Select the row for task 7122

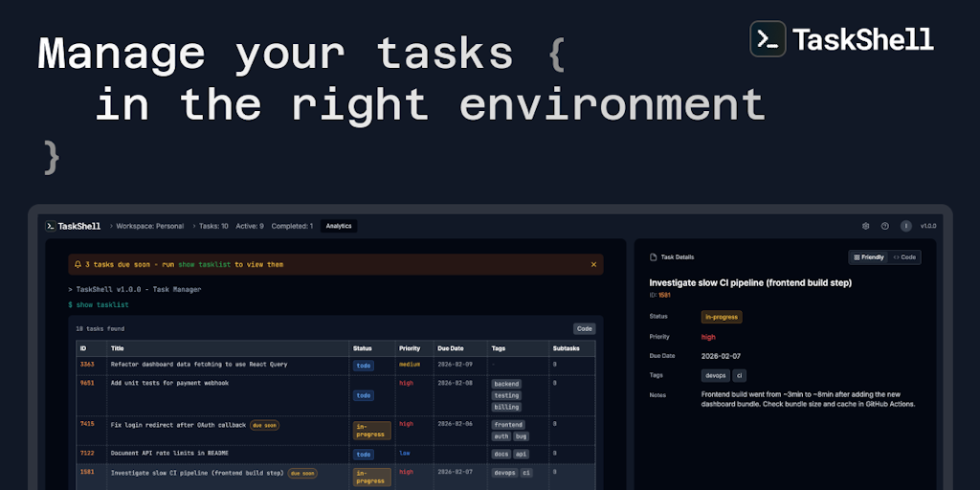pos(168,454)
